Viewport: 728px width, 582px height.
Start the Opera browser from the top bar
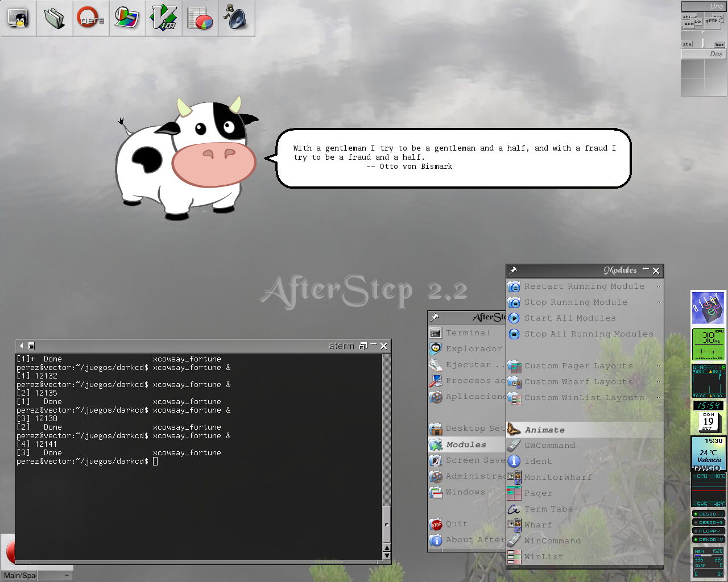point(91,18)
